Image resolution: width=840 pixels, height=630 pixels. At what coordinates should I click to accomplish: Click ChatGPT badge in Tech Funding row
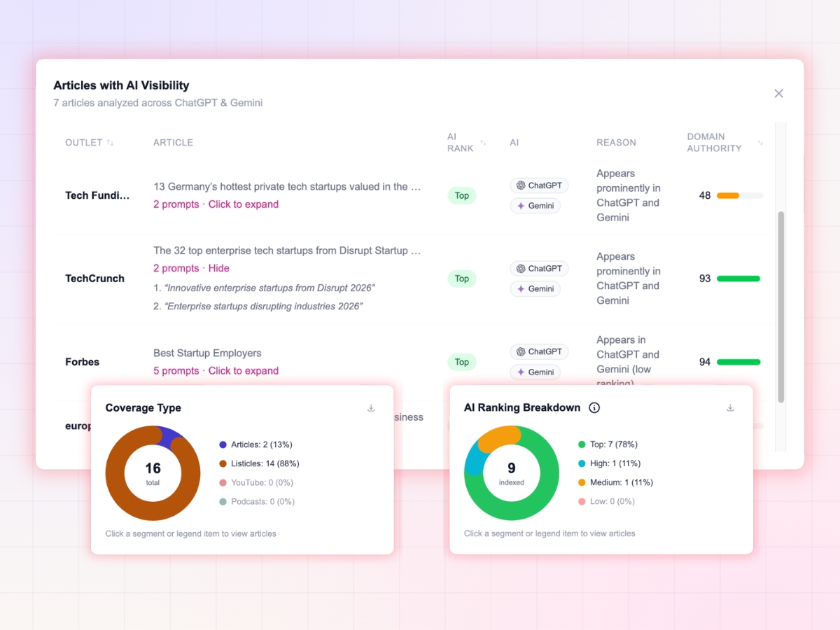[540, 185]
